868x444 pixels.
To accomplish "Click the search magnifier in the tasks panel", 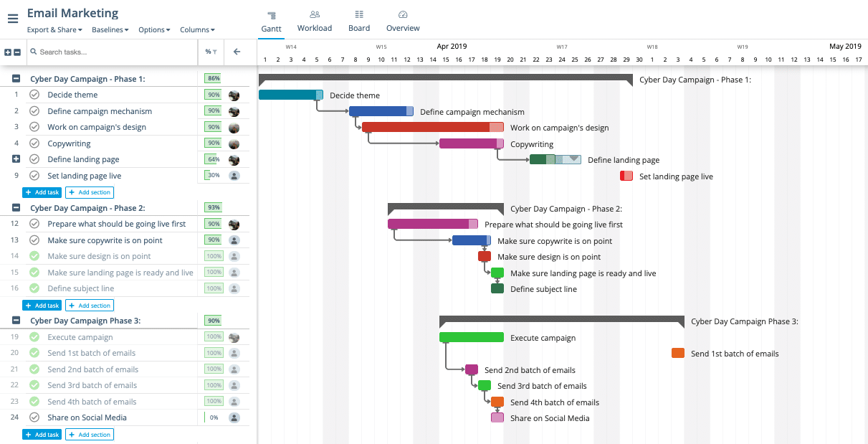I will (x=33, y=52).
